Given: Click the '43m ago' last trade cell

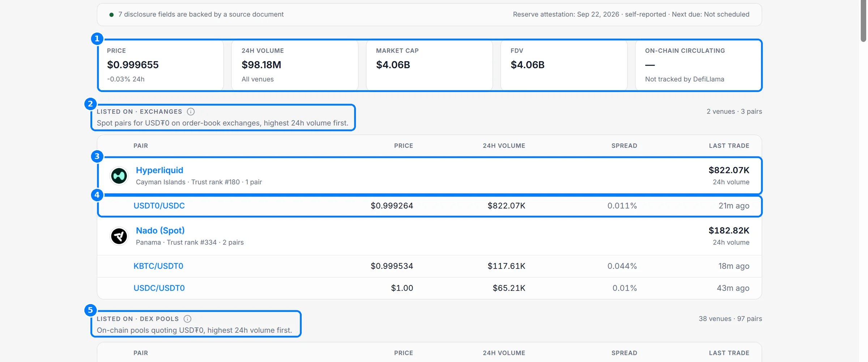Looking at the screenshot, I should pyautogui.click(x=733, y=288).
